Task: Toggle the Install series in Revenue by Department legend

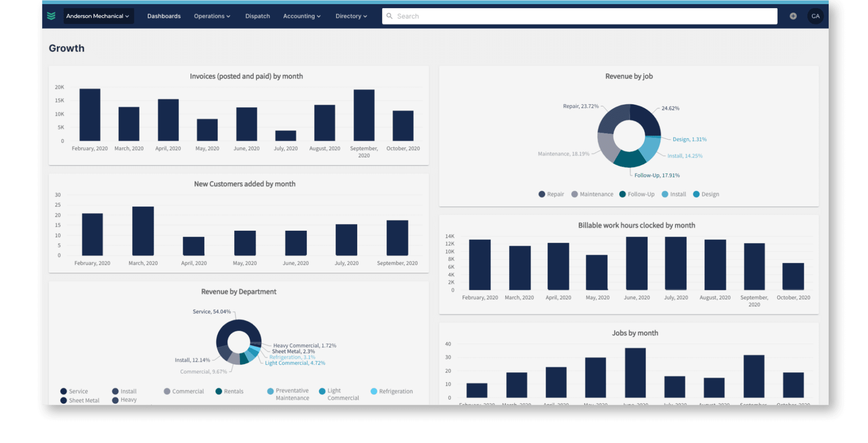Action: [115, 391]
